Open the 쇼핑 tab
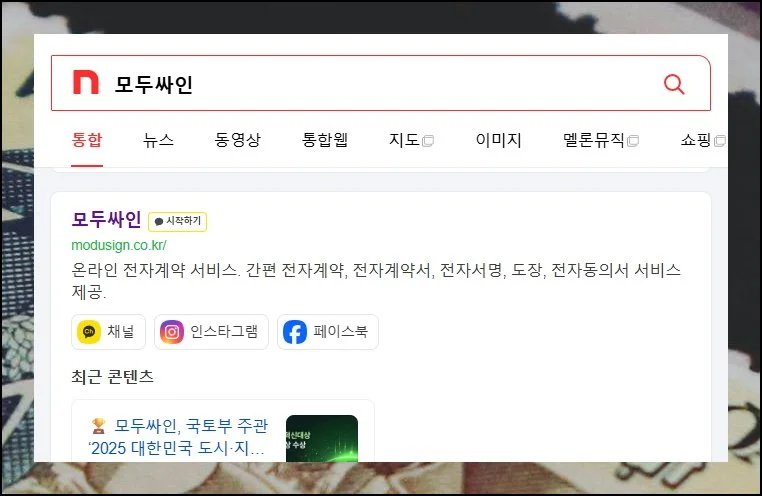This screenshot has height=496, width=762. tap(696, 140)
